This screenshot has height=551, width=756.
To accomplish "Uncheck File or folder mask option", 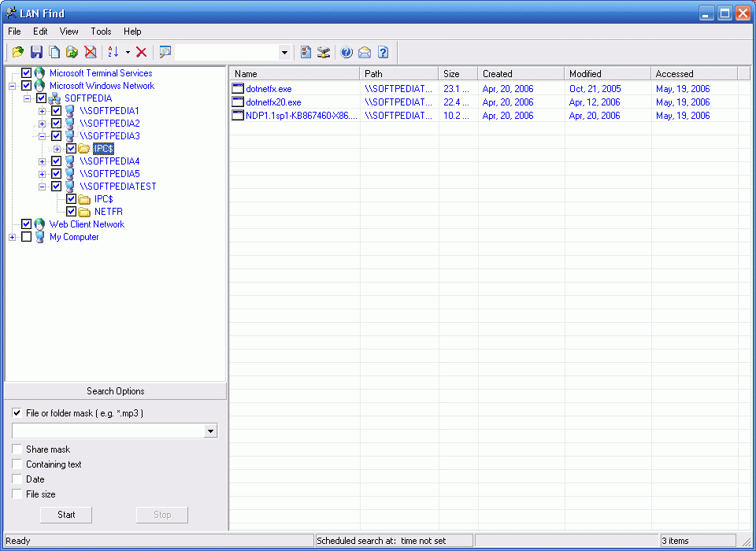I will [x=17, y=413].
